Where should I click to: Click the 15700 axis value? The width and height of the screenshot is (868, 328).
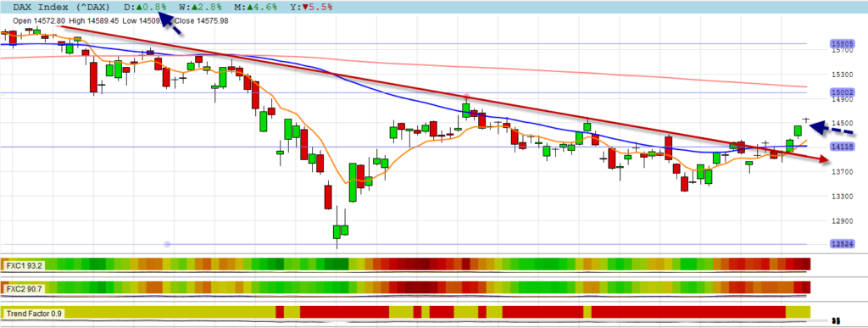pos(843,50)
